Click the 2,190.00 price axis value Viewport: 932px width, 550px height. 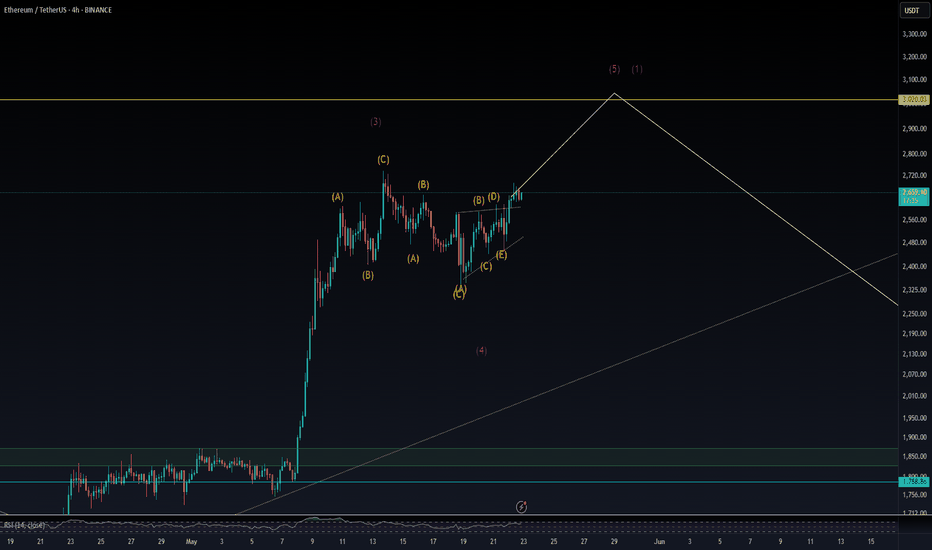pyautogui.click(x=915, y=334)
